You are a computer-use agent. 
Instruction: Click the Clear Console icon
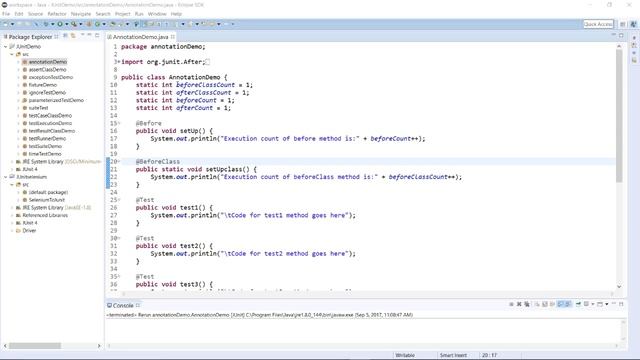(537, 304)
